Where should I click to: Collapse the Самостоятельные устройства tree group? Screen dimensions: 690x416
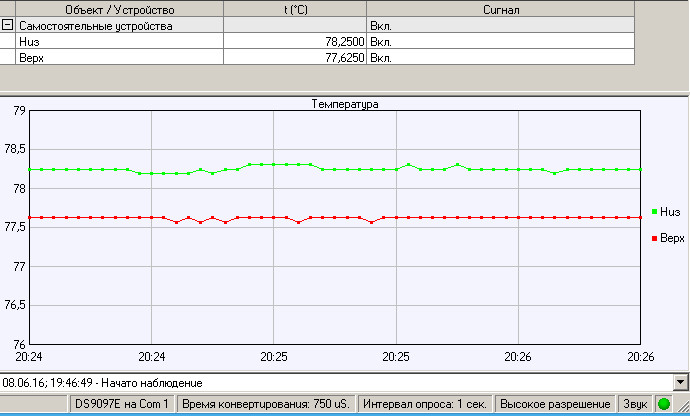8,24
